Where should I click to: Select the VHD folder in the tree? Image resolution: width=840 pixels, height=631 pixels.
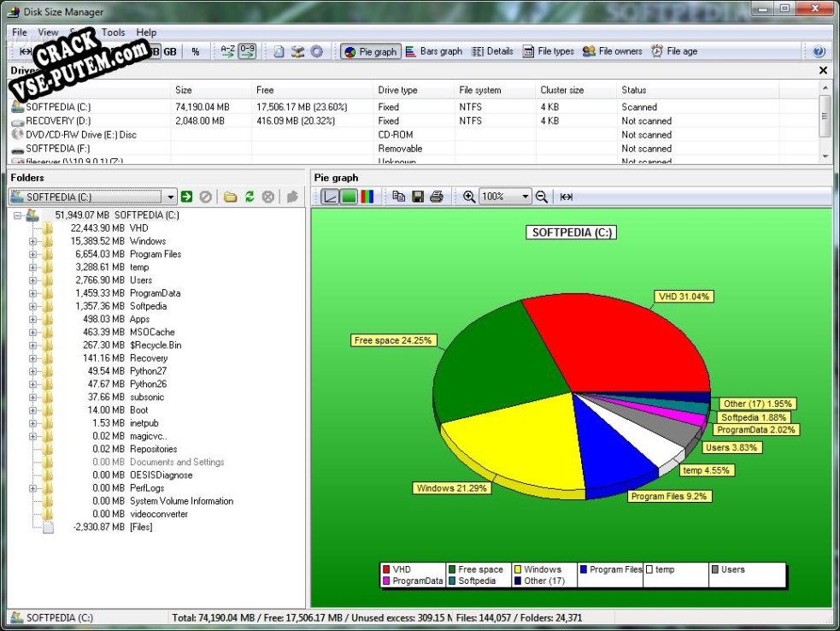[138, 228]
